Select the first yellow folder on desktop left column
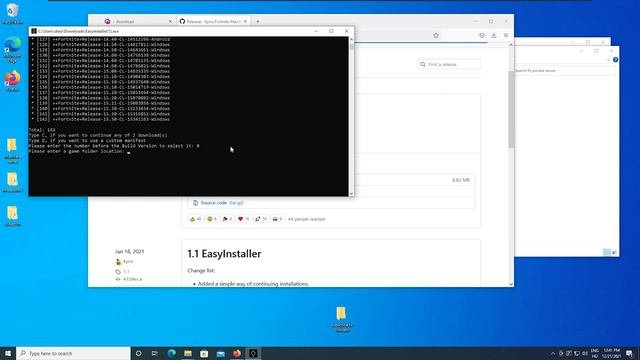 [12, 150]
